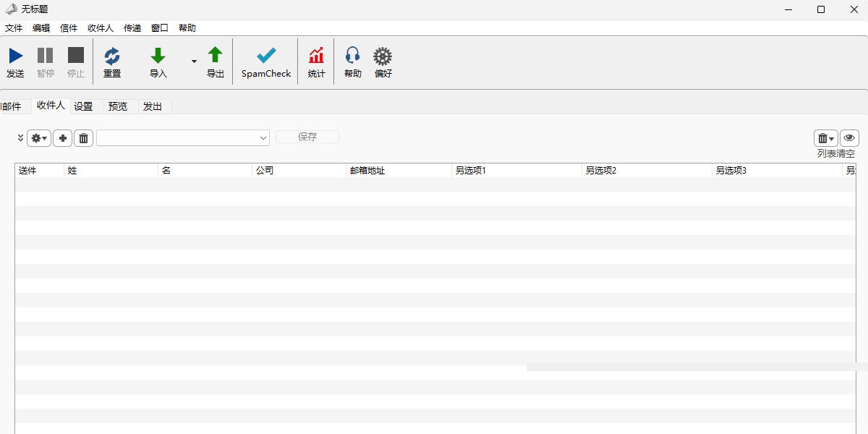Click the recipient list combo box field

pos(177,137)
